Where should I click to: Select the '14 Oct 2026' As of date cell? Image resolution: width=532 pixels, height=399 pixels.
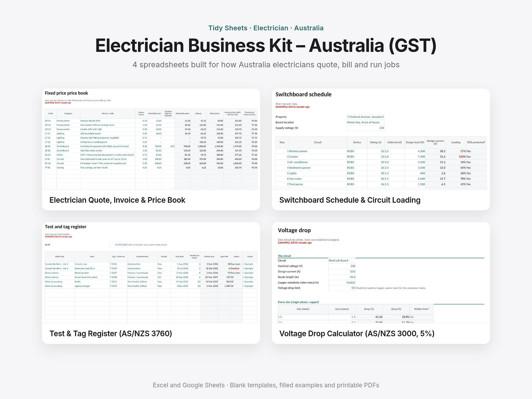coord(119,245)
